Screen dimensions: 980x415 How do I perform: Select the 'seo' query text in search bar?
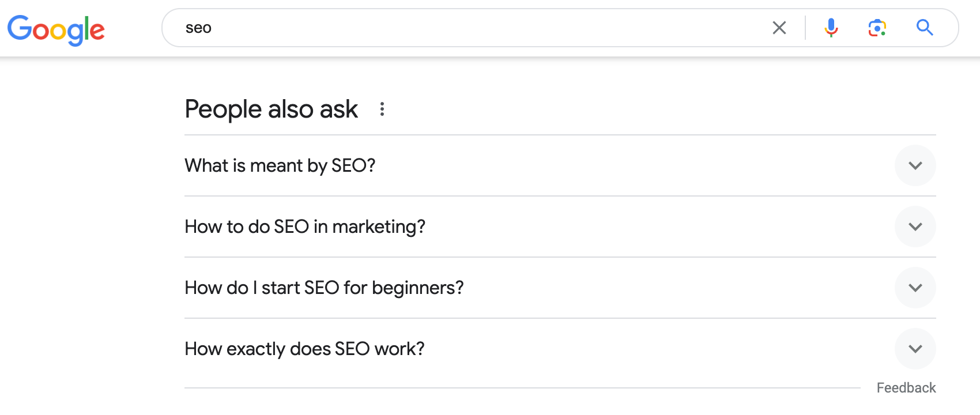pyautogui.click(x=198, y=27)
